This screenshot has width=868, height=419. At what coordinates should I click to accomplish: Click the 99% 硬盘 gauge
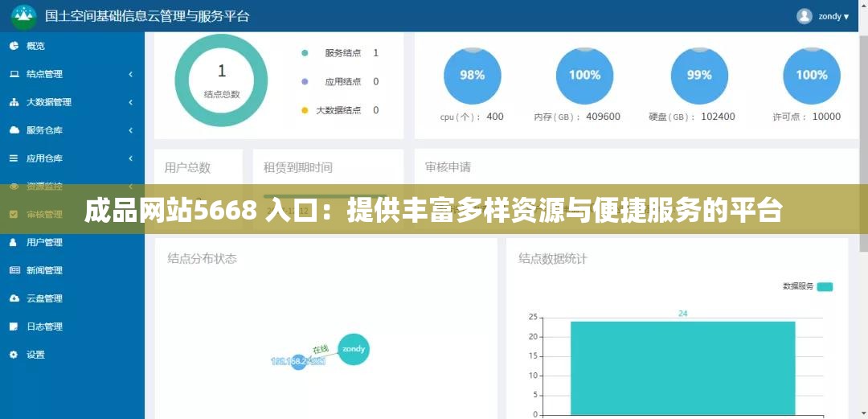[699, 76]
